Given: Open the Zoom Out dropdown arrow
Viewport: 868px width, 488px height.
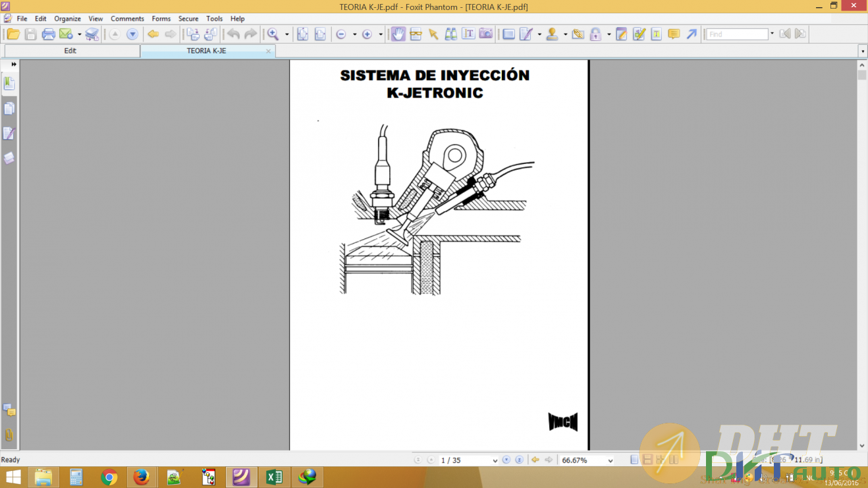Looking at the screenshot, I should pos(354,34).
